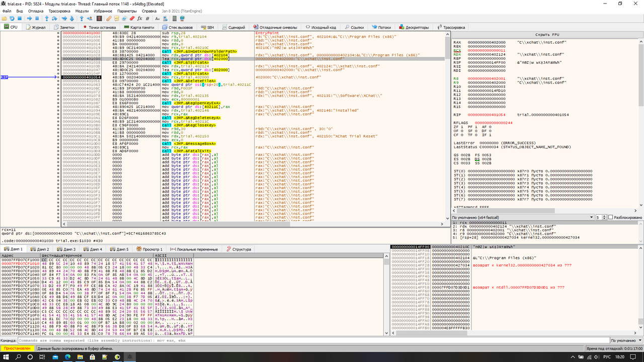This screenshot has width=644, height=362.
Task: Switch to the Карта памяти tab
Action: [x=138, y=27]
